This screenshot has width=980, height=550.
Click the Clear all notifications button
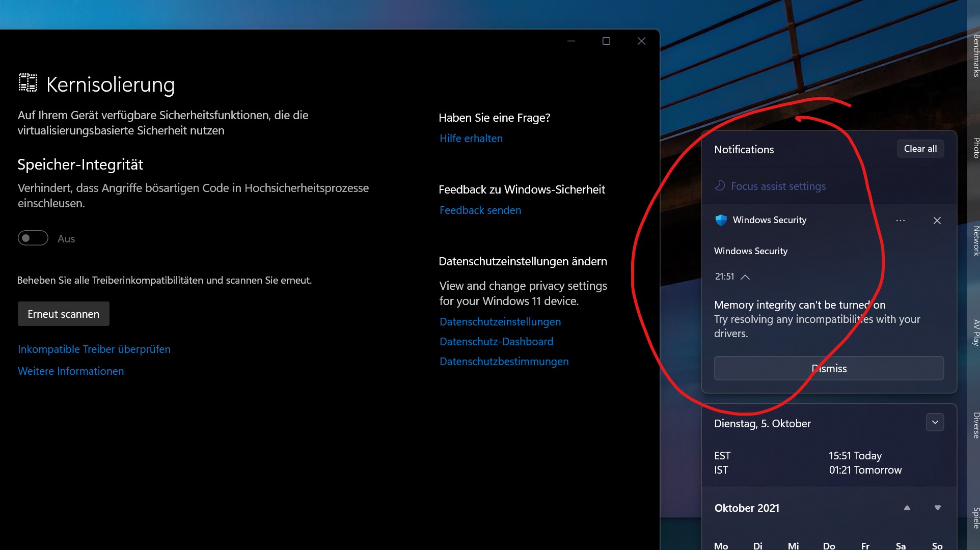point(920,149)
